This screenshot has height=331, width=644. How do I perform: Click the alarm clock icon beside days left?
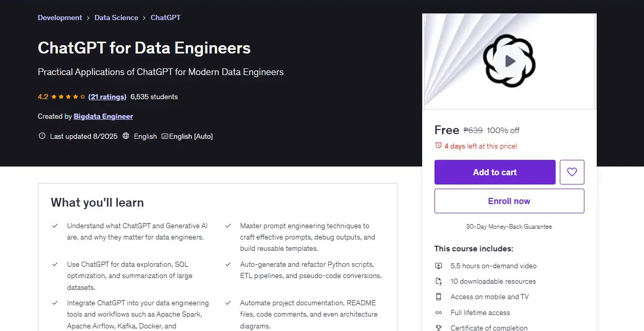pyautogui.click(x=438, y=145)
